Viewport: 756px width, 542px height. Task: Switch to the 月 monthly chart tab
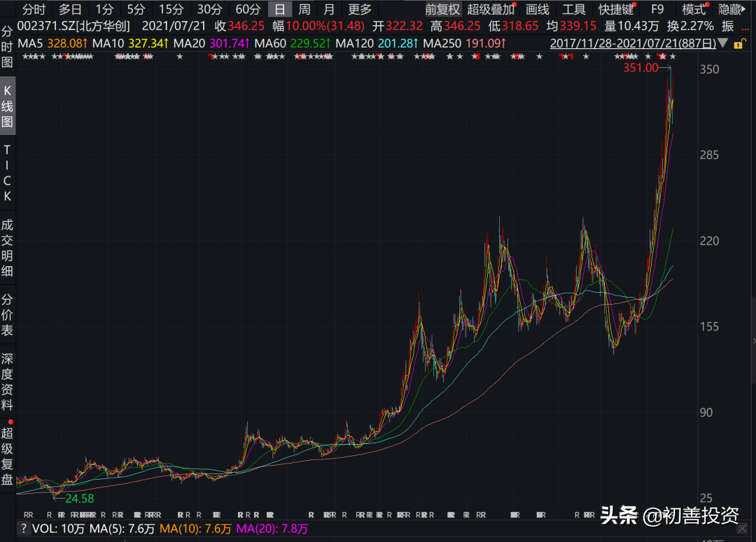(x=329, y=10)
